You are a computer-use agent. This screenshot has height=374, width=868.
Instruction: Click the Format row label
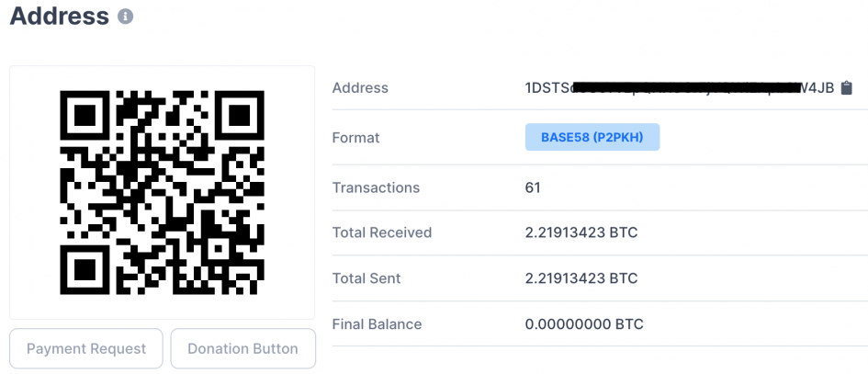(355, 138)
